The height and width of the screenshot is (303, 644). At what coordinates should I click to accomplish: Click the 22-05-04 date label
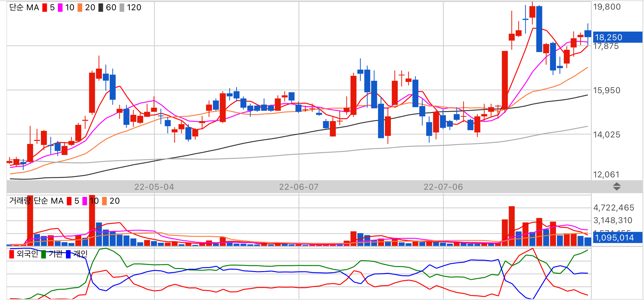[x=154, y=187]
